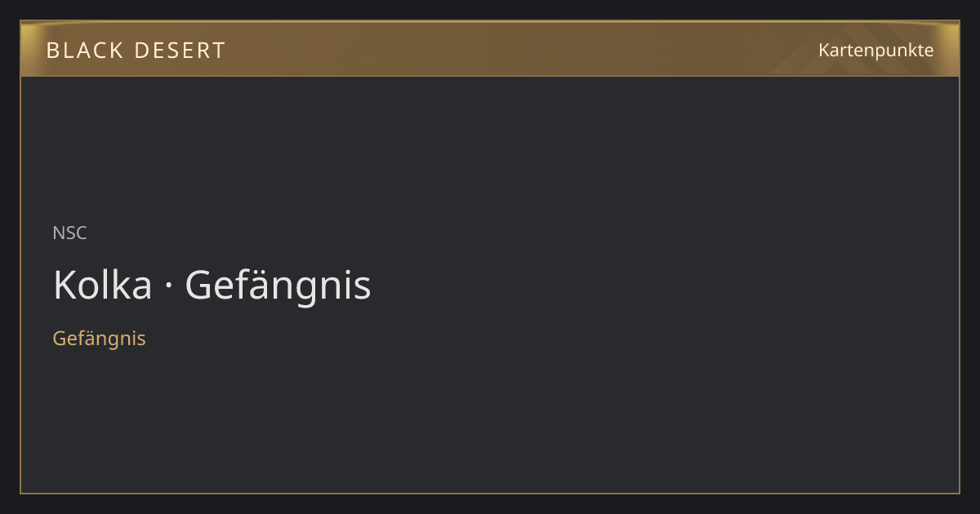This screenshot has width=980, height=514.
Task: Click the Kolka · Gefängnis title
Action: [x=212, y=286]
